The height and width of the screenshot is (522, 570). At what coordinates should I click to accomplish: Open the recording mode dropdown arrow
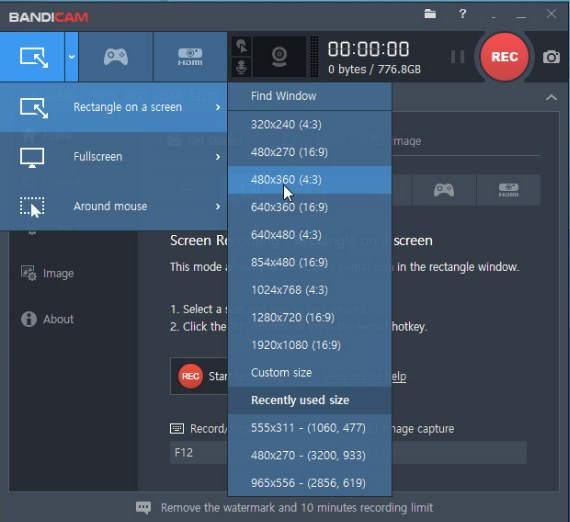(x=72, y=57)
